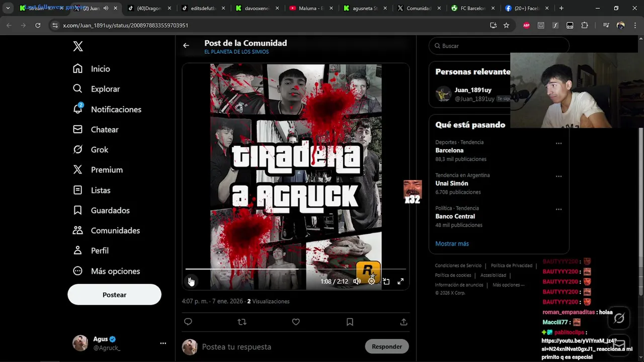Open the Chrome three-dot menu
This screenshot has width=644, height=362.
pyautogui.click(x=634, y=25)
